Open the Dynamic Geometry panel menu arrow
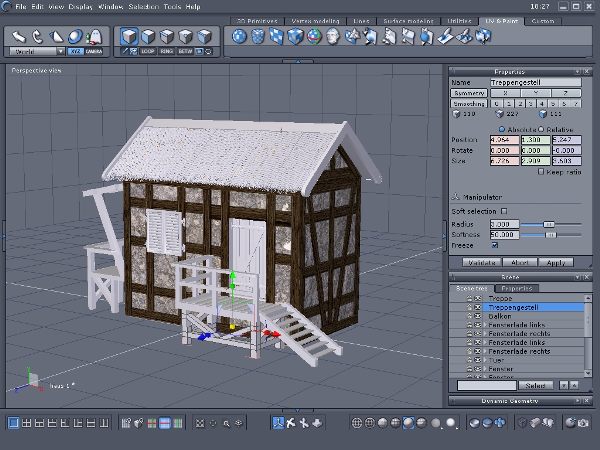600x450 pixels. pos(577,401)
